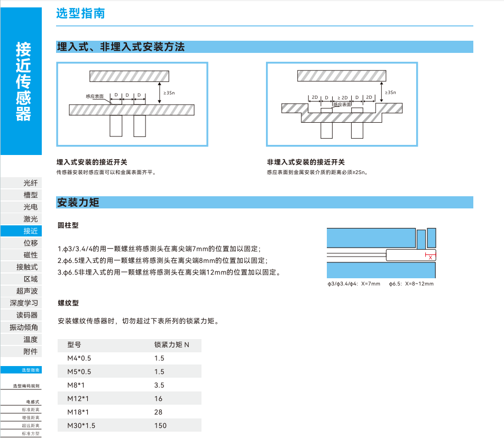
Task: Click the blue 选型指南 sidebar item
Action: (30, 370)
